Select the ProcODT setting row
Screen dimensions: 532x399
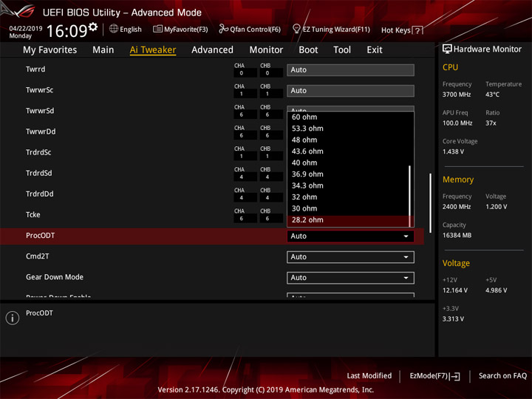(212, 236)
